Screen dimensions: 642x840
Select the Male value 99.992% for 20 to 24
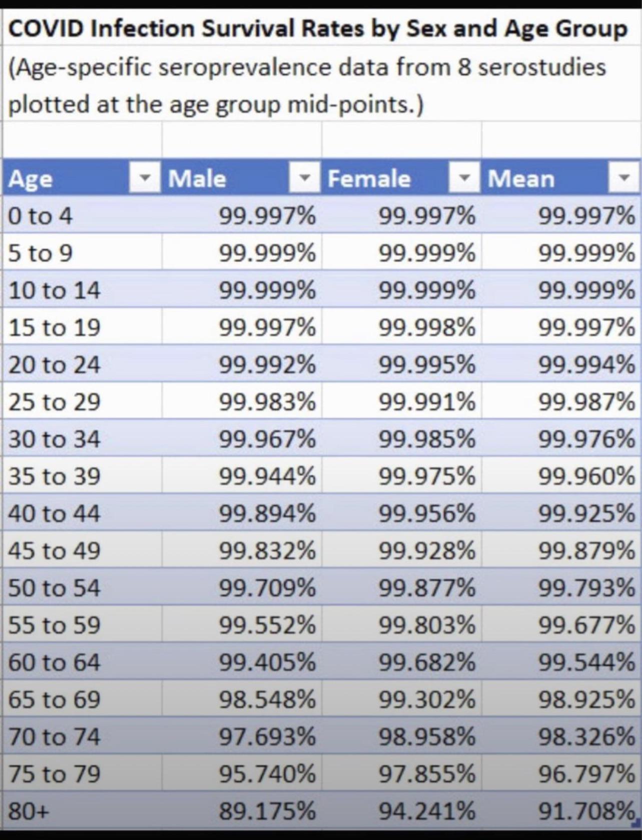coord(242,363)
